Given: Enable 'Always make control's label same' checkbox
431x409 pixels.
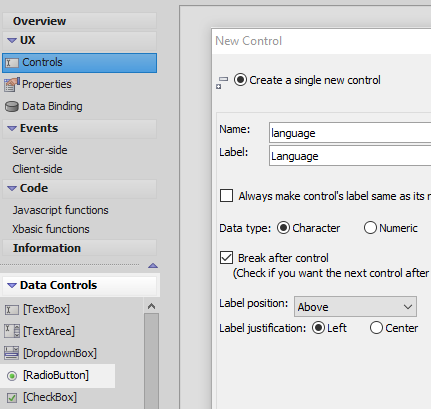Looking at the screenshot, I should [x=226, y=196].
